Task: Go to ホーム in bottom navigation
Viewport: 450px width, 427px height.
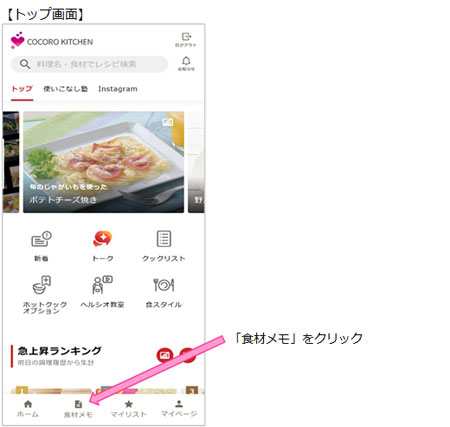Action: pos(28,409)
